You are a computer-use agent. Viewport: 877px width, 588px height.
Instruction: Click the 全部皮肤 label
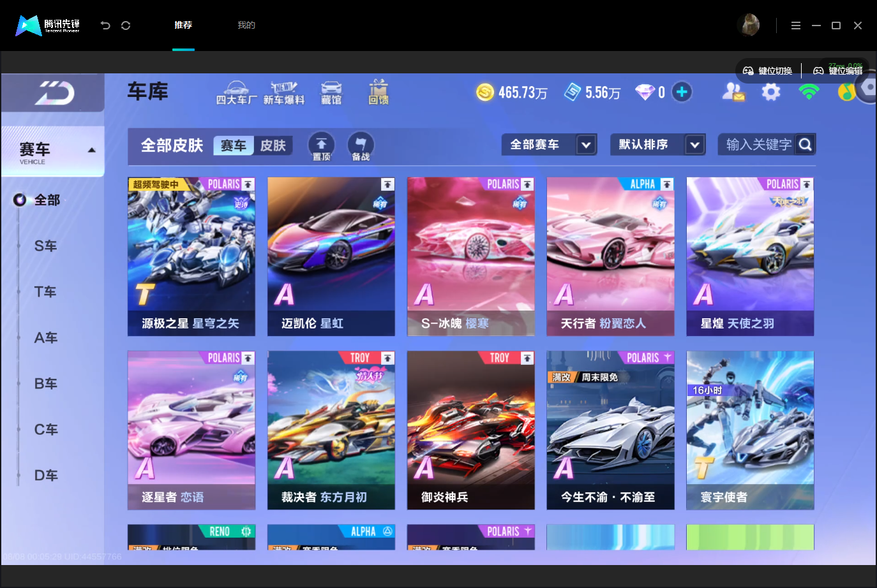point(172,145)
